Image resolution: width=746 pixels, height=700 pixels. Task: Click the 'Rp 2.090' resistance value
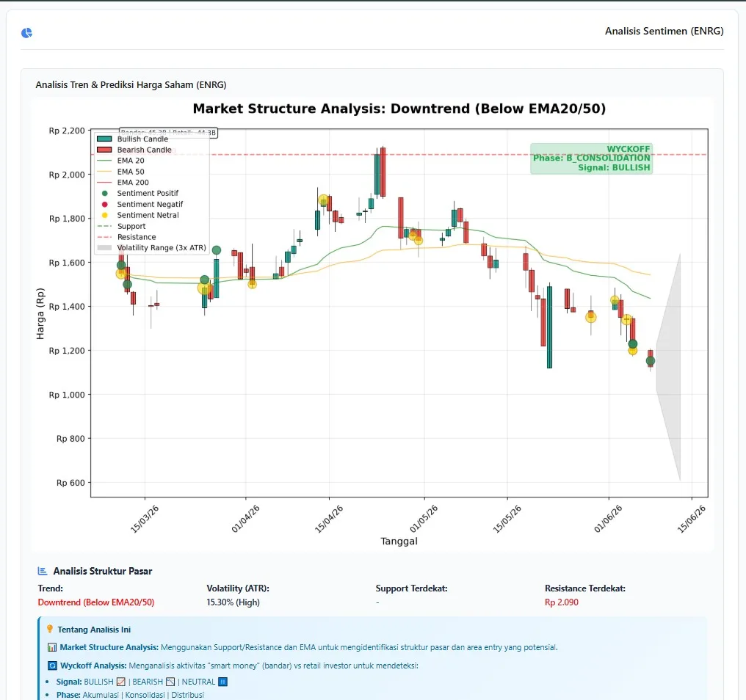click(x=562, y=602)
